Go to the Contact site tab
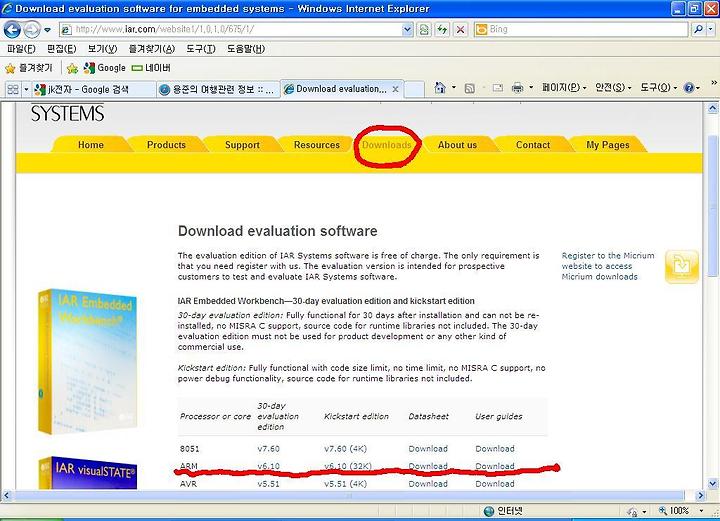Screen dimensions: 720x521 pos(533,145)
